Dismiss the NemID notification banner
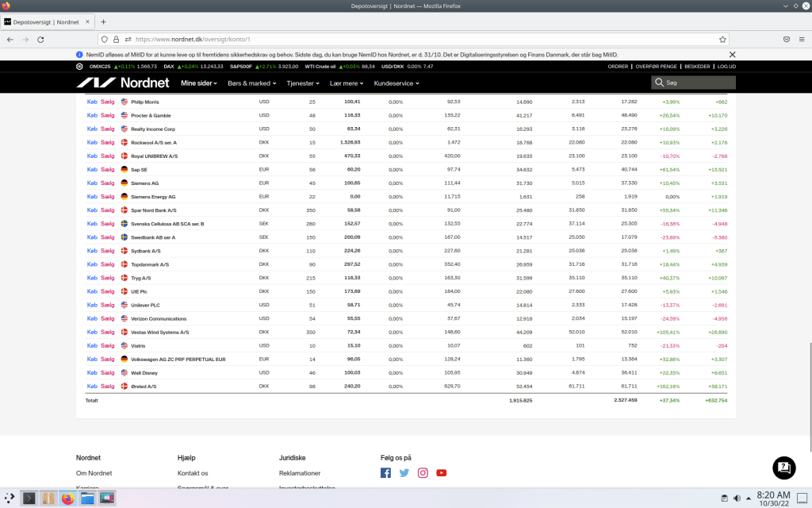The image size is (812, 508). point(731,55)
